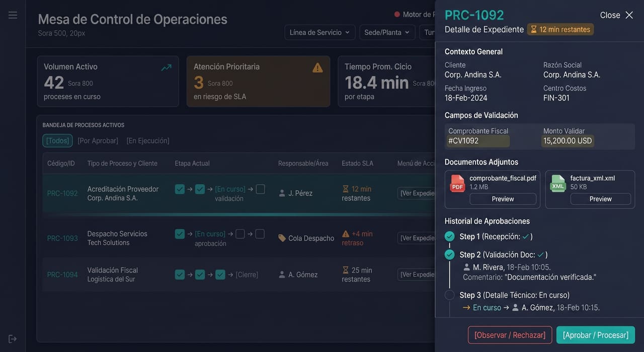
Task: Open the PRC-1093 process link
Action: pyautogui.click(x=62, y=238)
